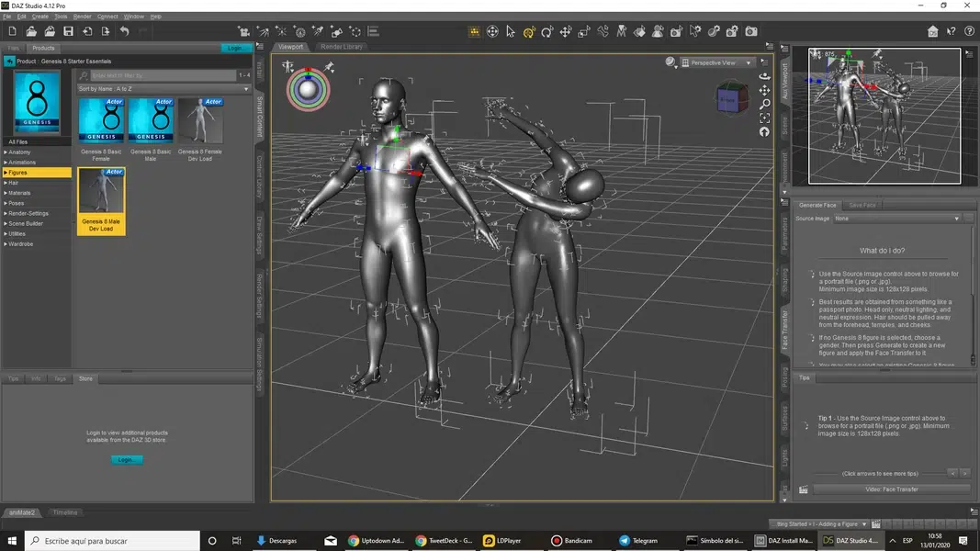Click the Face Transfer instructions scrollbar
Screen dimensions: 980x551
(973, 294)
